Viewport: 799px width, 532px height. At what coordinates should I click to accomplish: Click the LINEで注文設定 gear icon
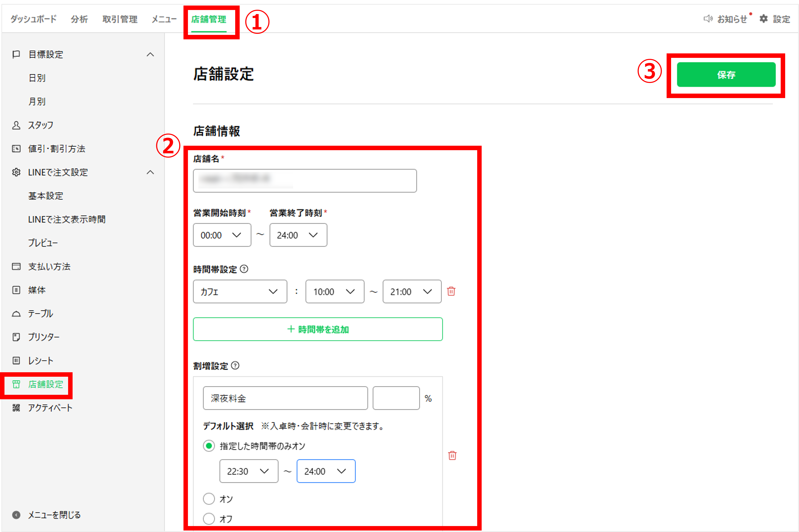(x=16, y=172)
